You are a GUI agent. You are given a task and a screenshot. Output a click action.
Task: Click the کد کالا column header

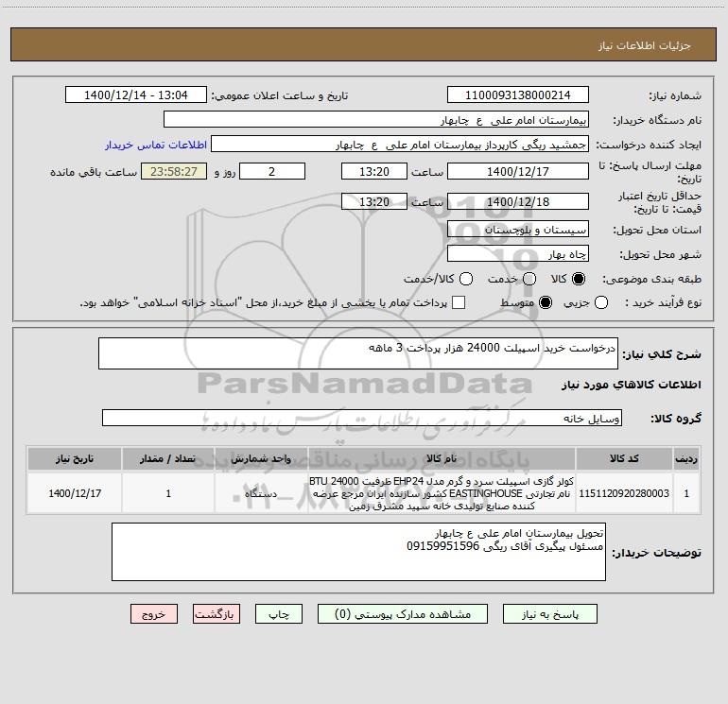coord(624,458)
